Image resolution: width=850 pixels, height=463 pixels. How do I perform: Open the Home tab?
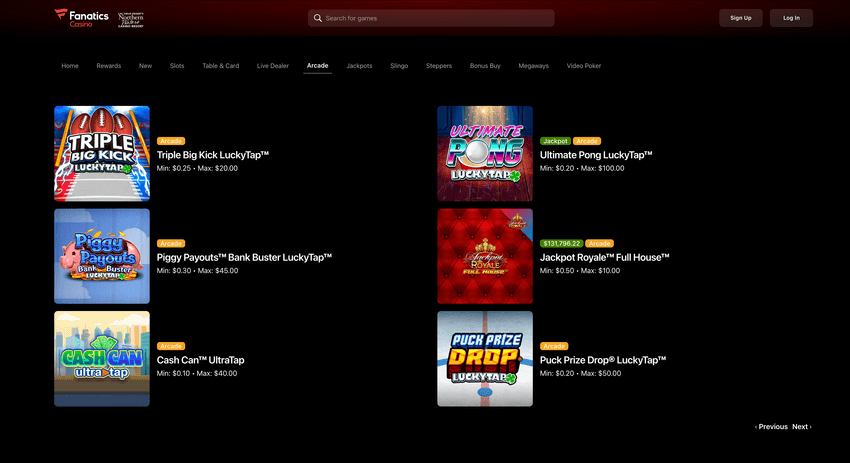point(70,66)
